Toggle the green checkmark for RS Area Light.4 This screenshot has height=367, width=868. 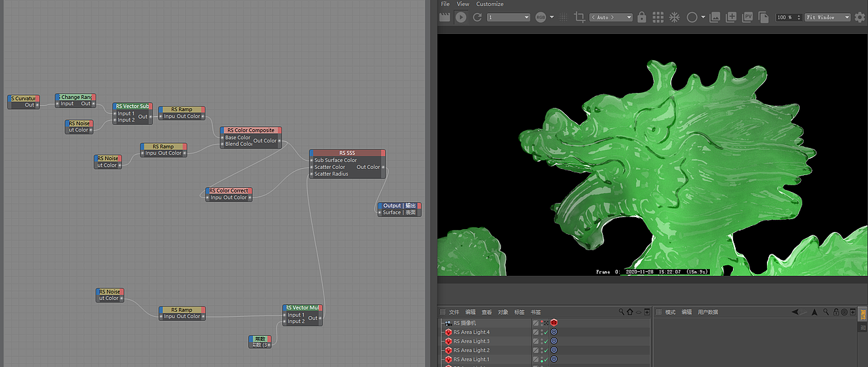pos(545,332)
